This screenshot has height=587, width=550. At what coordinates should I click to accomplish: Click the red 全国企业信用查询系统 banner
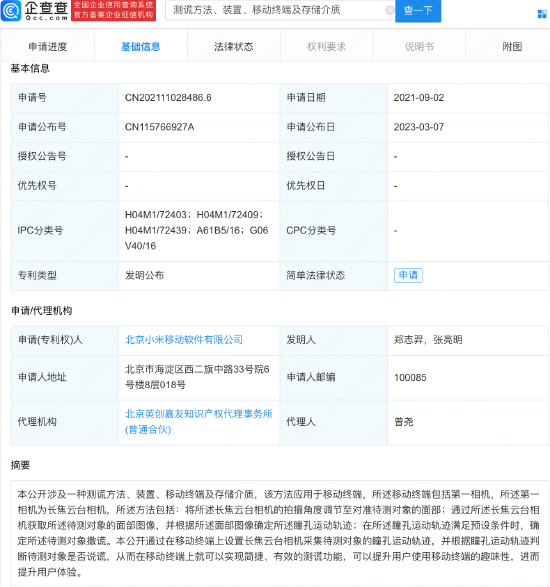coord(113,10)
